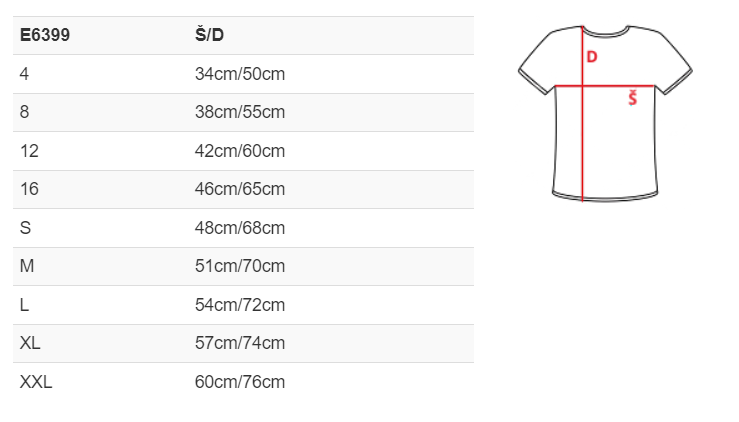Image resolution: width=739 pixels, height=422 pixels.
Task: Select the size 16 row label
Action: 29,189
